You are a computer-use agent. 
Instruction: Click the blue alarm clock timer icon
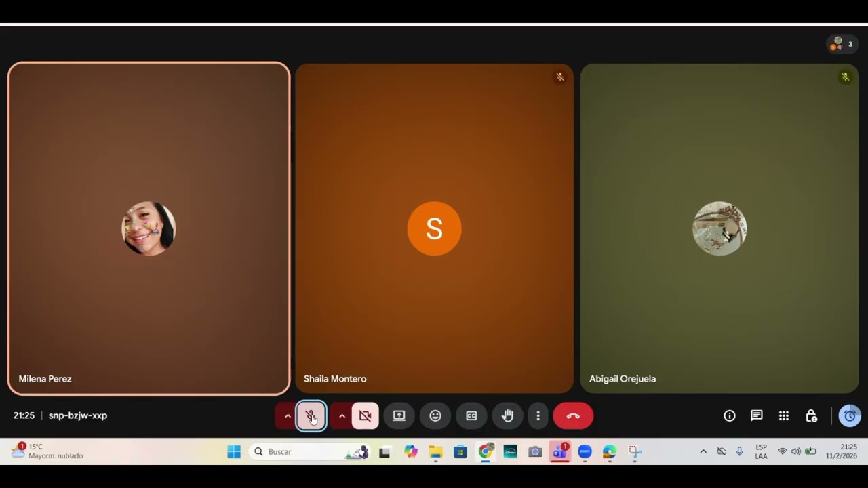pos(850,416)
